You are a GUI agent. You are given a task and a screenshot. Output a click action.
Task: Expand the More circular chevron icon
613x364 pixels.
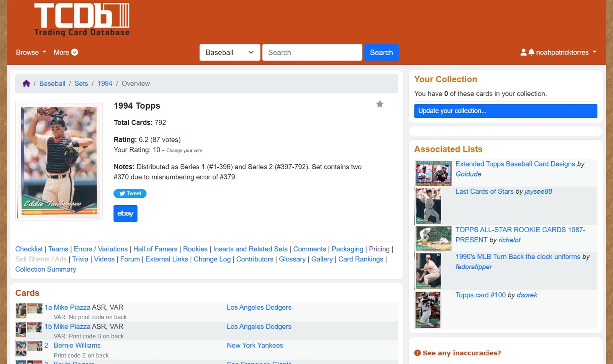point(75,52)
